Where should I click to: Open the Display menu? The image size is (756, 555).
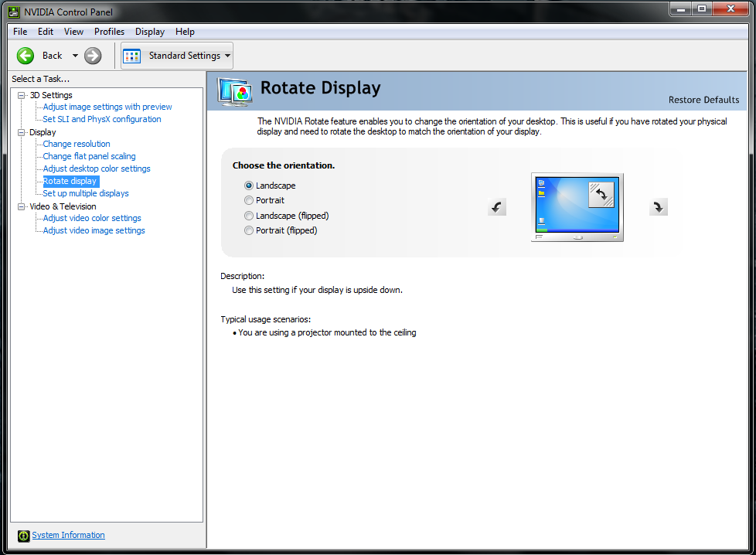tap(150, 32)
